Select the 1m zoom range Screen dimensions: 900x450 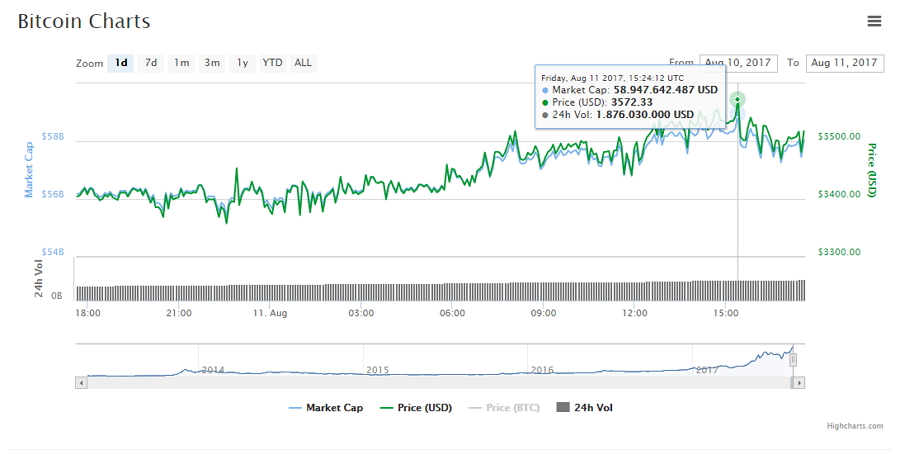click(181, 63)
